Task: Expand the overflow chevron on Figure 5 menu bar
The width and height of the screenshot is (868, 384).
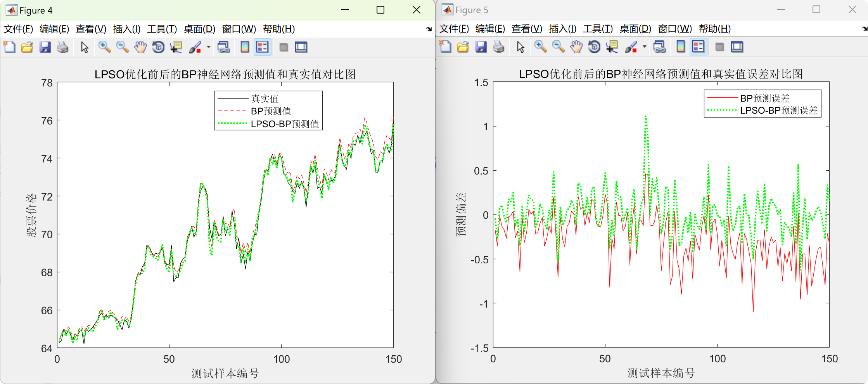Action: tap(864, 28)
